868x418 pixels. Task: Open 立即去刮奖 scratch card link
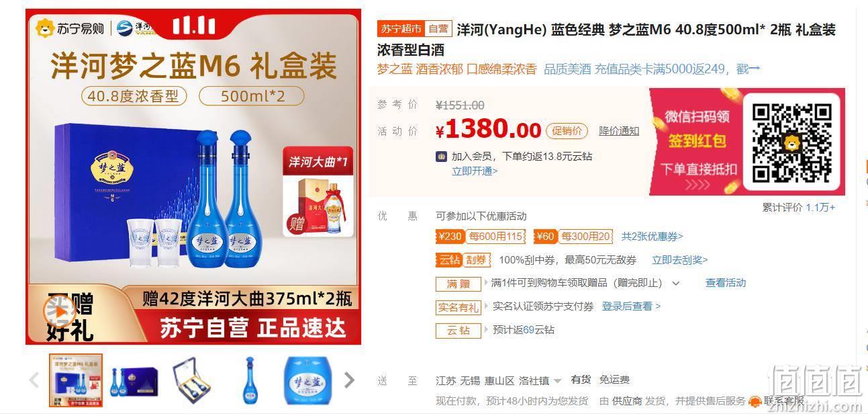pyautogui.click(x=680, y=260)
